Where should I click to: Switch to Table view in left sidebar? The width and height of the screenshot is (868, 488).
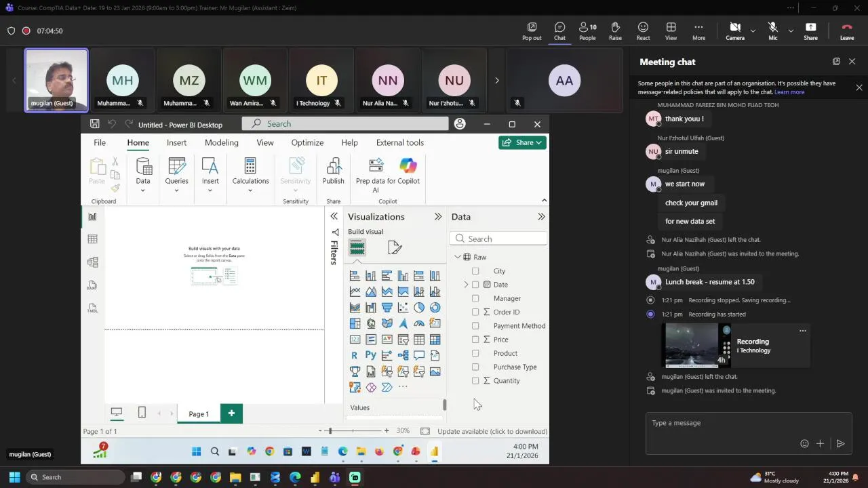click(92, 239)
